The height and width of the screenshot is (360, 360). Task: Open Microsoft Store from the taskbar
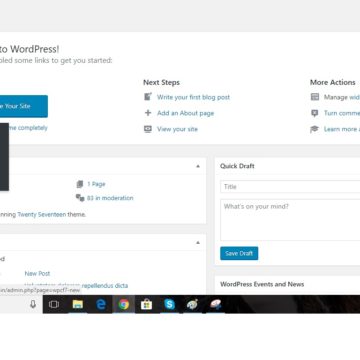(x=146, y=304)
